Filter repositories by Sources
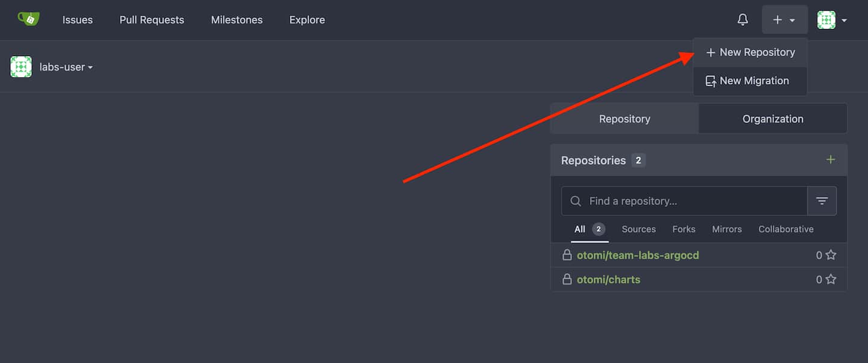The height and width of the screenshot is (363, 868). [x=638, y=229]
